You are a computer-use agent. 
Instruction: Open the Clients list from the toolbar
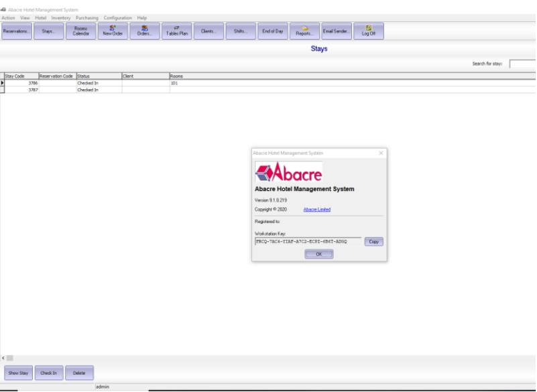208,31
